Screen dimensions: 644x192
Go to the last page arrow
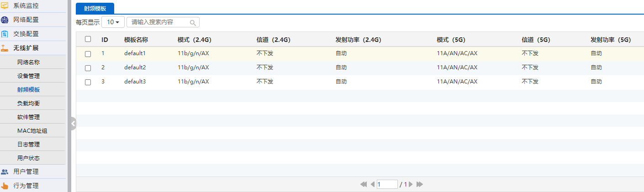click(419, 184)
